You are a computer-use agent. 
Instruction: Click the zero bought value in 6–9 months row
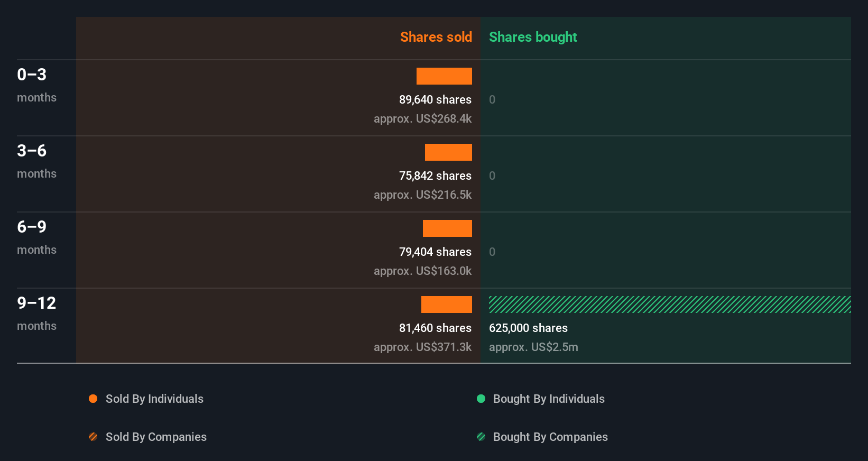tap(492, 252)
